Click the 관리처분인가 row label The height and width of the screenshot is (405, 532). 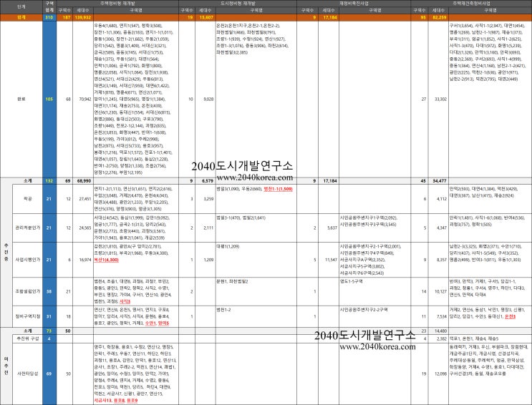click(x=27, y=228)
